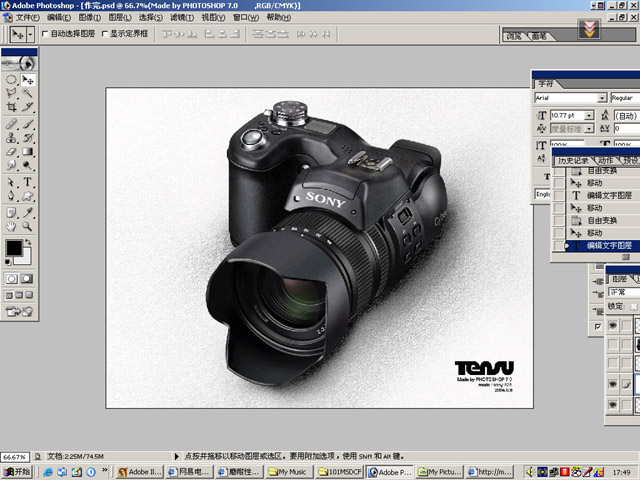
Task: Switch to Quick Mask mode
Action: (27, 279)
